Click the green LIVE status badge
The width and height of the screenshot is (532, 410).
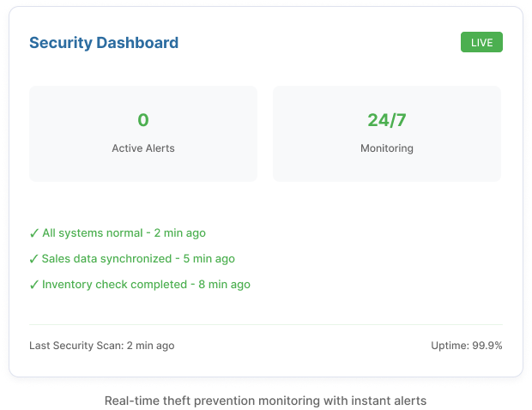[x=481, y=43]
